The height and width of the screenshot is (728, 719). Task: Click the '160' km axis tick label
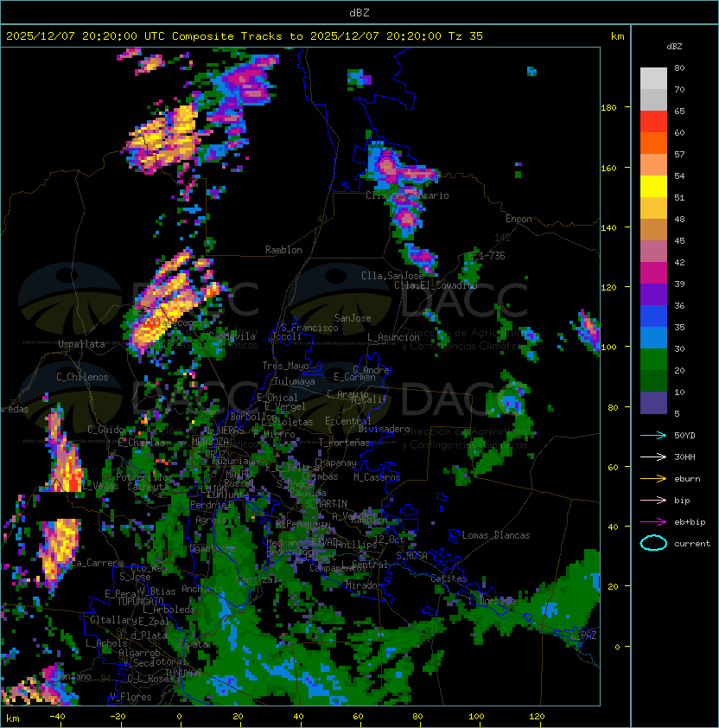[608, 168]
